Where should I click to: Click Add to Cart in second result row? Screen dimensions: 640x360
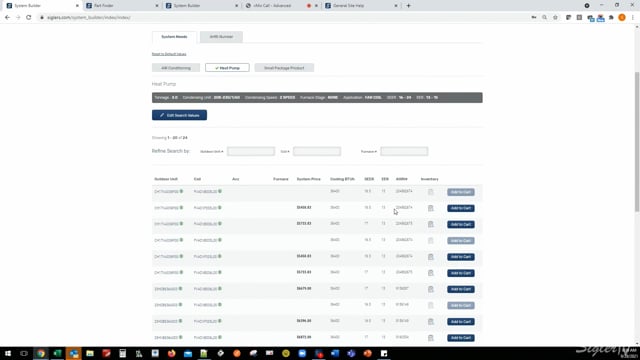click(x=461, y=208)
